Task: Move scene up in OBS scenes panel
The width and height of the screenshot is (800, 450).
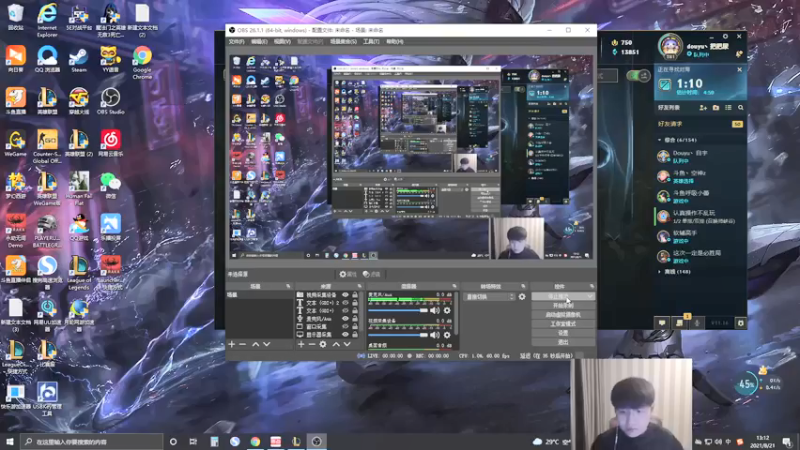Action: tap(255, 344)
